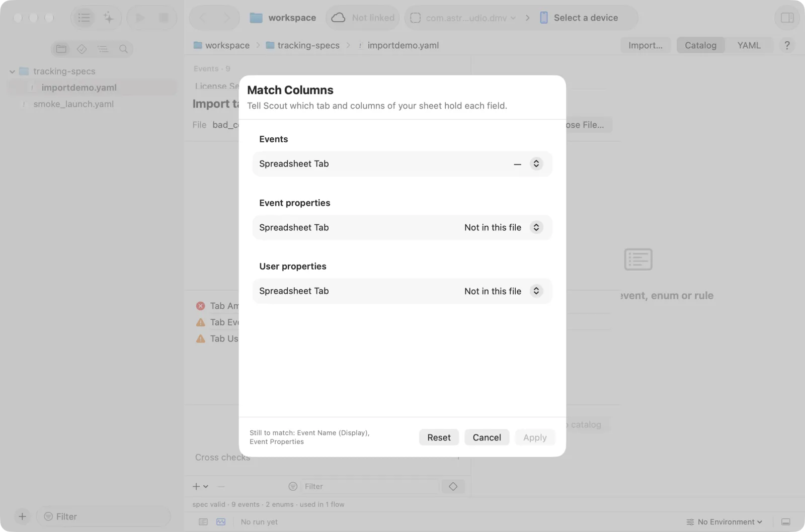
Task: Click the activity graph icon in status bar
Action: point(221,522)
